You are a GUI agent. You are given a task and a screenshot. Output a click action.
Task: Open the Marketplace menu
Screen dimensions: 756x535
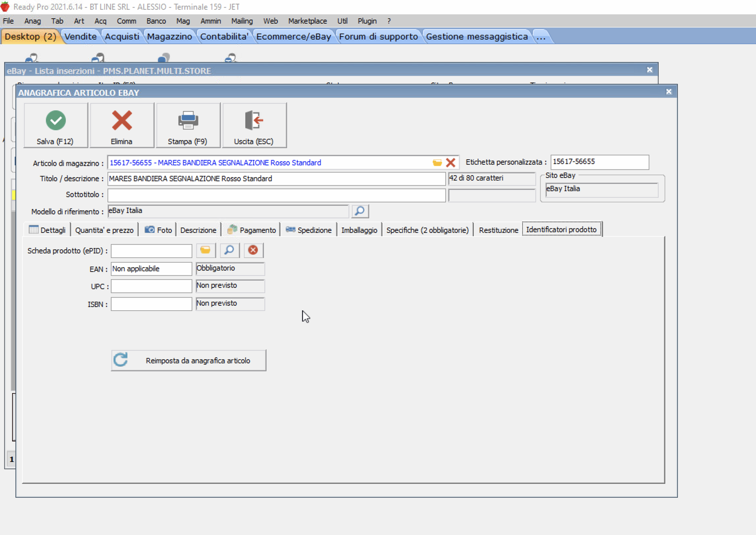click(x=307, y=21)
